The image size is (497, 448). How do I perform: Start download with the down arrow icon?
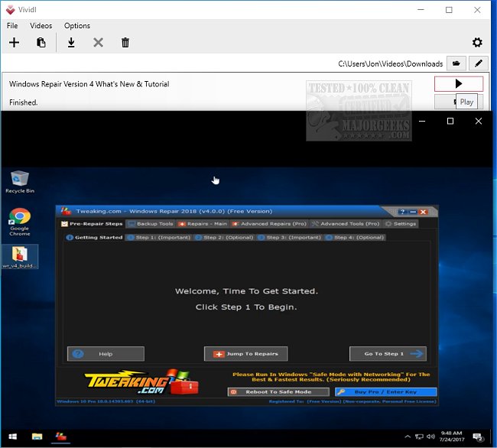pos(71,43)
